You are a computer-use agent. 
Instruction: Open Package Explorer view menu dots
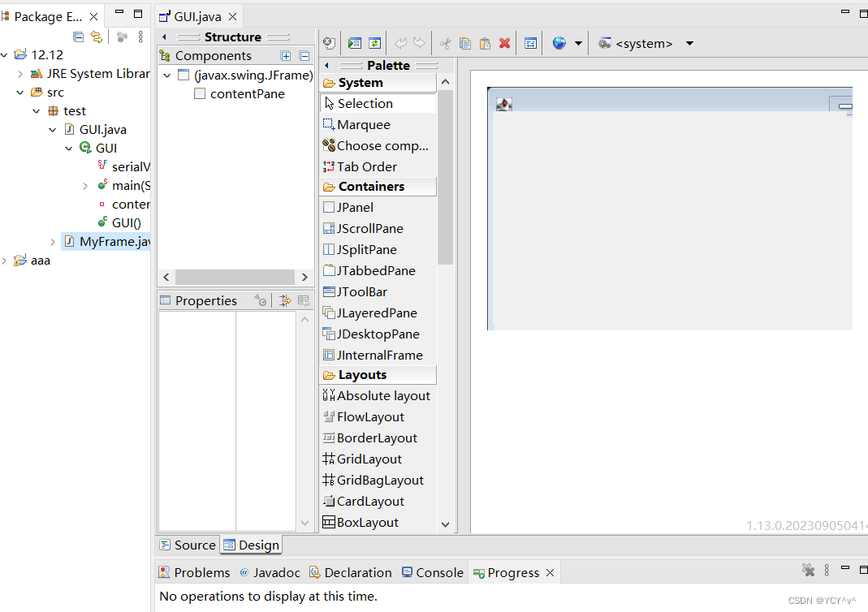pyautogui.click(x=140, y=37)
